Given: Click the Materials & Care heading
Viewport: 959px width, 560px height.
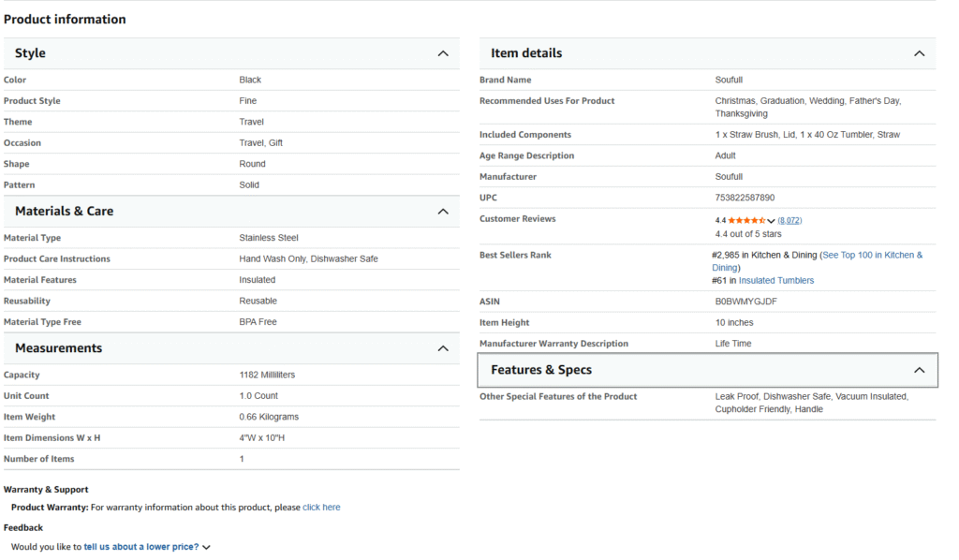Looking at the screenshot, I should (x=64, y=212).
